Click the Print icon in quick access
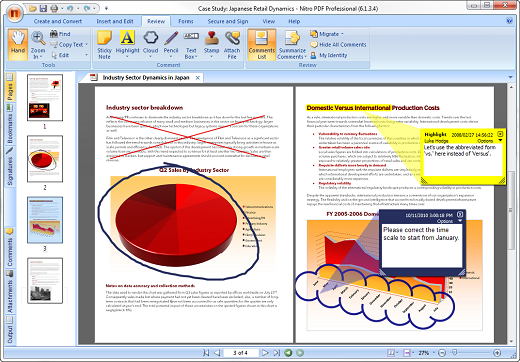The height and width of the screenshot is (362, 520). tap(54, 8)
